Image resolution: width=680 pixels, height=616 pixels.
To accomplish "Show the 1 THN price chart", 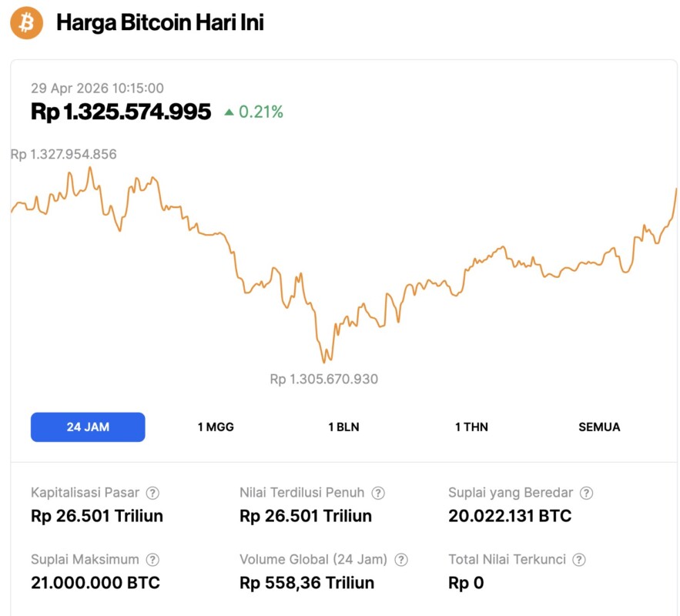I will click(471, 427).
